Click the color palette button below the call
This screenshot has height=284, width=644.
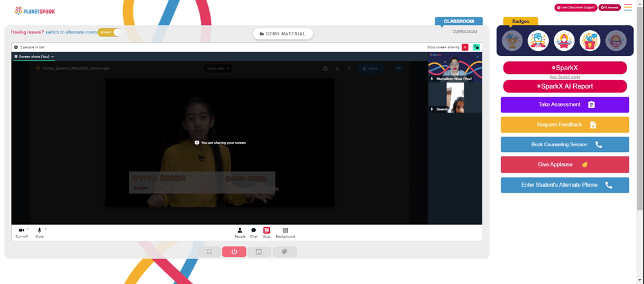click(x=285, y=252)
